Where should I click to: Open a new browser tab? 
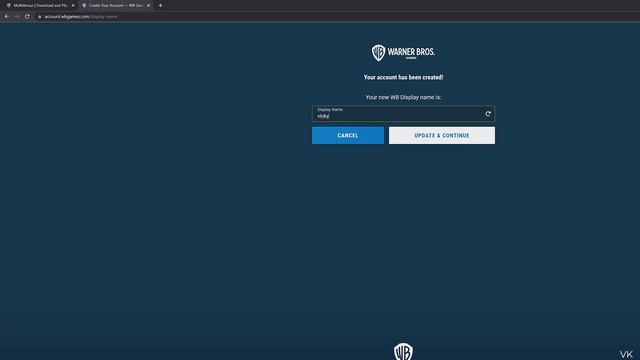click(160, 5)
